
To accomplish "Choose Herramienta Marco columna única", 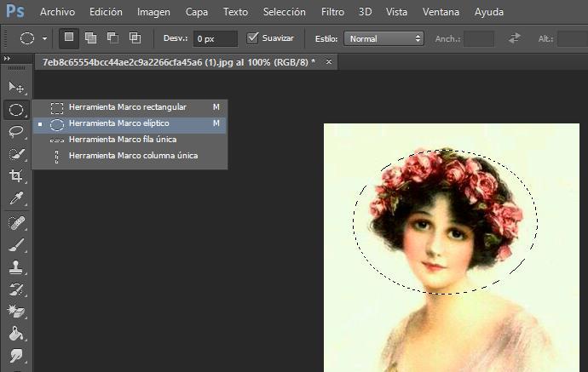I will click(x=130, y=156).
